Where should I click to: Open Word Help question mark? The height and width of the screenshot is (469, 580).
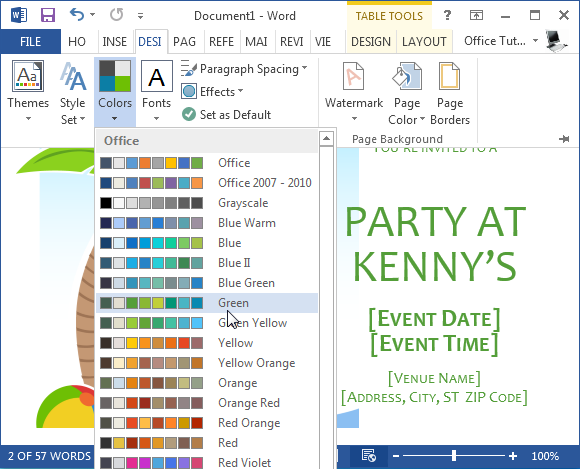point(447,15)
